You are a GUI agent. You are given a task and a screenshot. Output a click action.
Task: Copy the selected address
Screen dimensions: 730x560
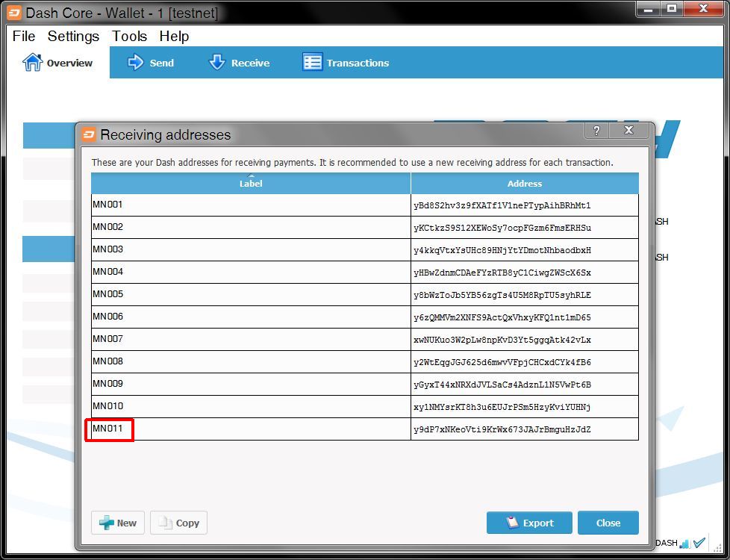pos(179,523)
